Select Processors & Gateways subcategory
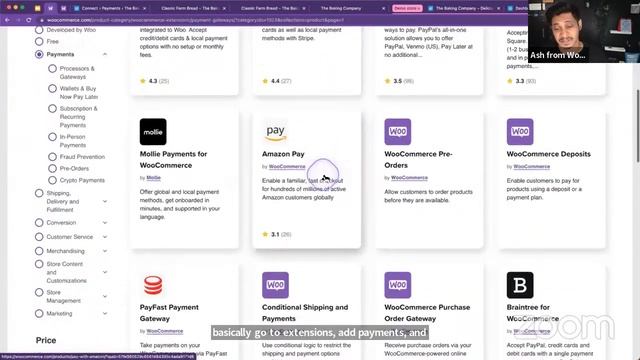 pyautogui.click(x=52, y=69)
